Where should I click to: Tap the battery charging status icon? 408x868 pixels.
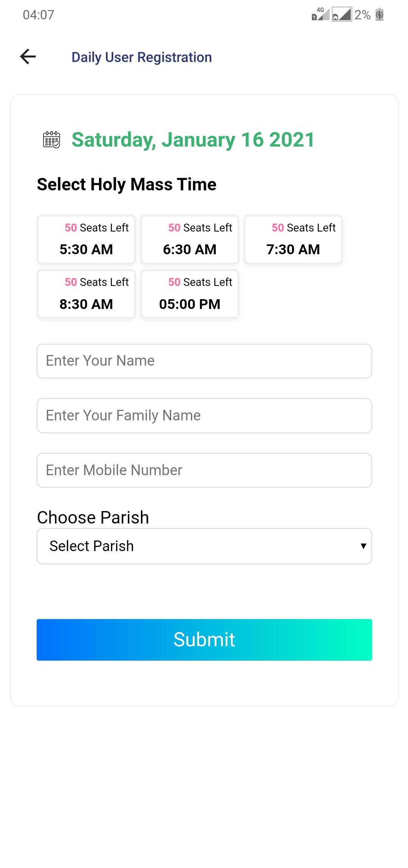tap(379, 15)
